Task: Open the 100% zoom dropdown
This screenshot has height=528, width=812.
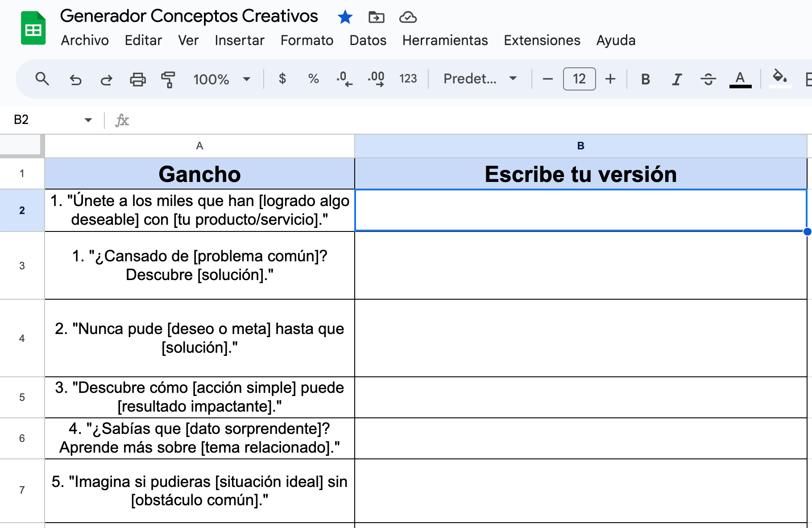Action: click(x=222, y=79)
